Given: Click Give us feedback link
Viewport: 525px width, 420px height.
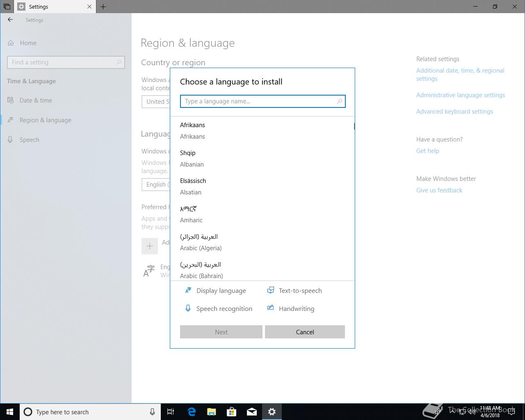Looking at the screenshot, I should (x=439, y=190).
